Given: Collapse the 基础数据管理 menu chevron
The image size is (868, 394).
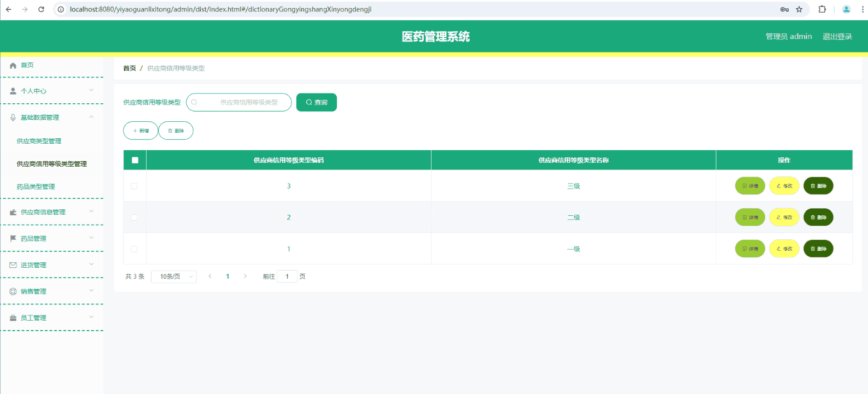Looking at the screenshot, I should pos(91,117).
